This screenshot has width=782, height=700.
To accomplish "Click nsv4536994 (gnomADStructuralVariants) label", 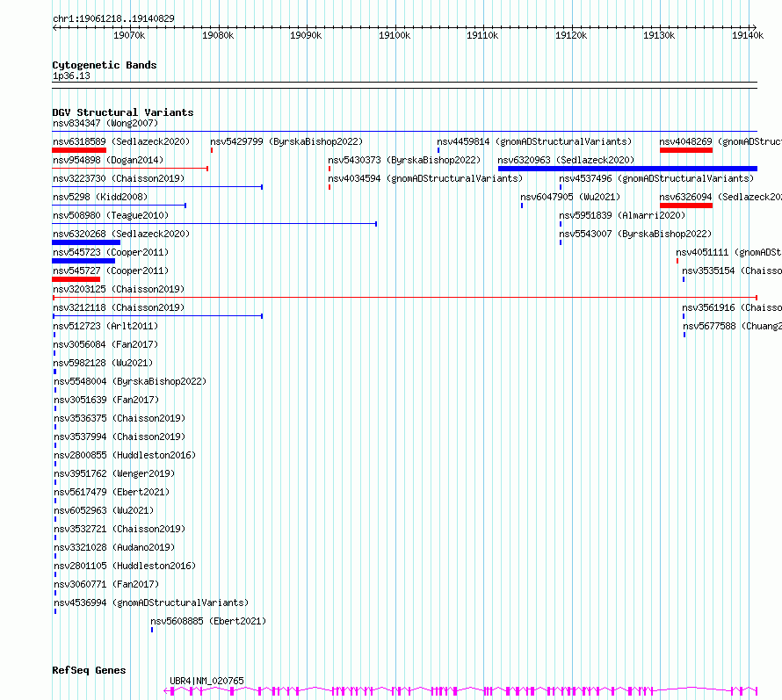I will 151,603.
